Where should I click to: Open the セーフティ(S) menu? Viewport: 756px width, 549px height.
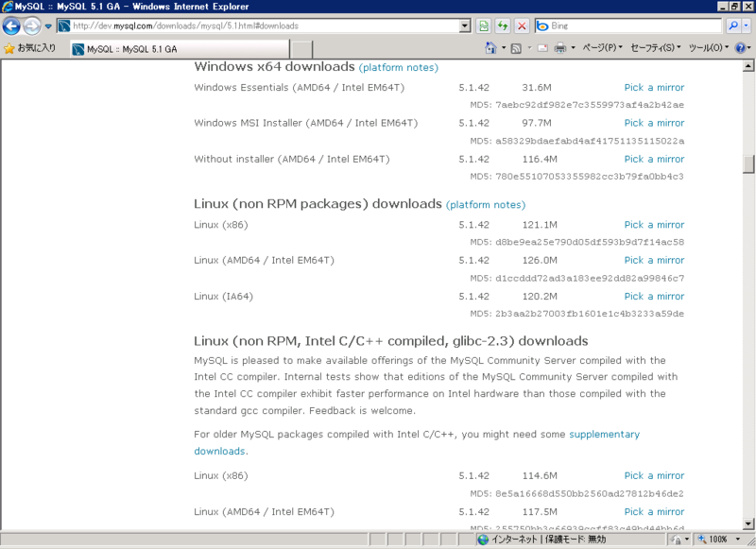click(x=655, y=47)
